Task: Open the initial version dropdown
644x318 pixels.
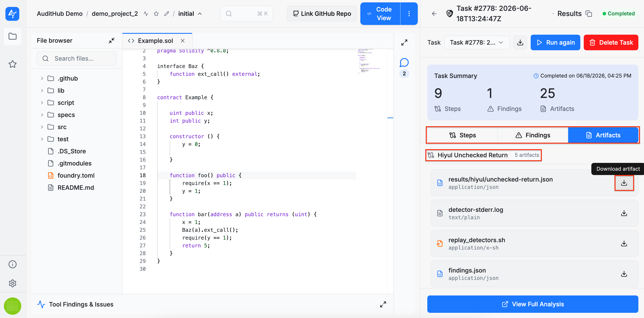Action: click(x=190, y=14)
